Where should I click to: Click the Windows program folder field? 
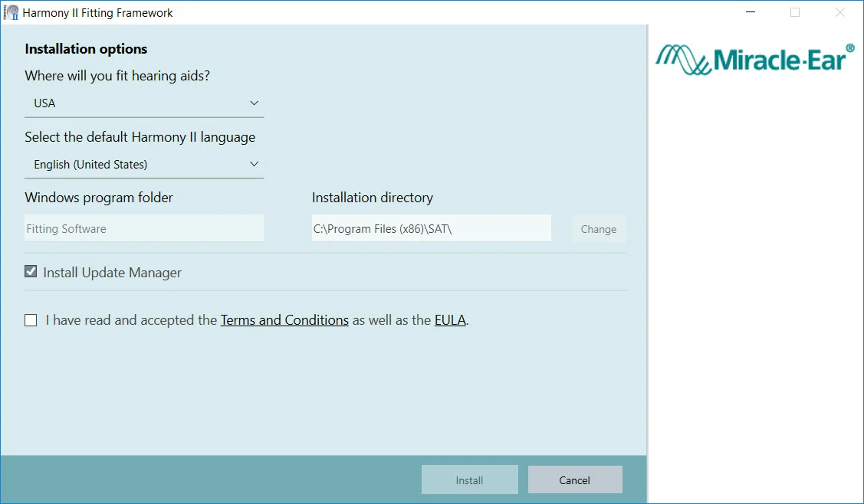[144, 228]
